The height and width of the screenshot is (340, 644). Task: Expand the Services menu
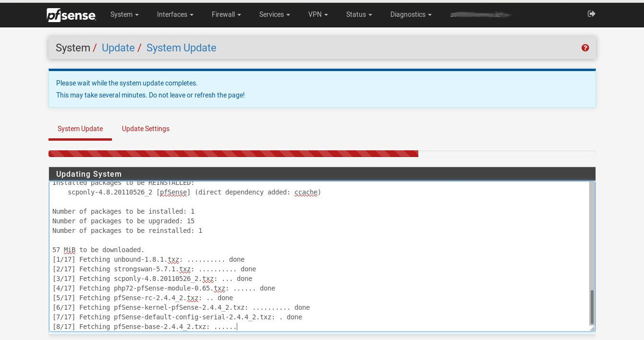click(274, 14)
